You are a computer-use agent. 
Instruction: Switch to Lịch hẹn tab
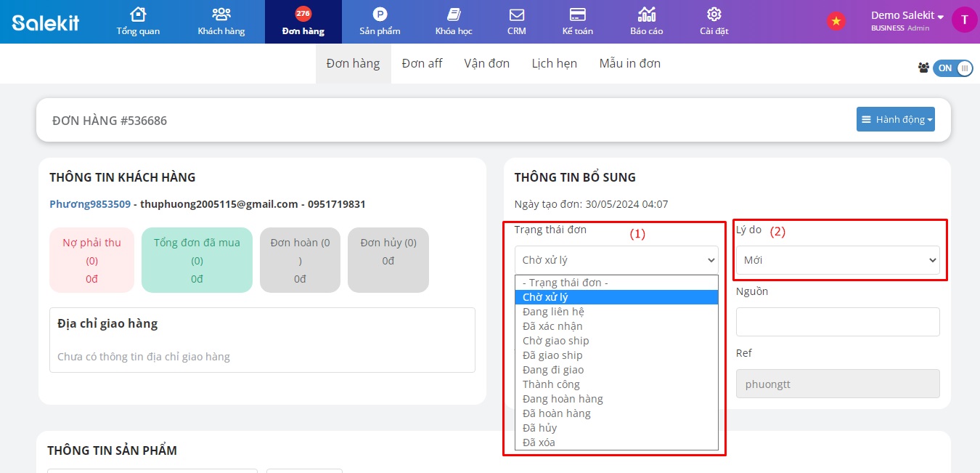click(x=554, y=64)
